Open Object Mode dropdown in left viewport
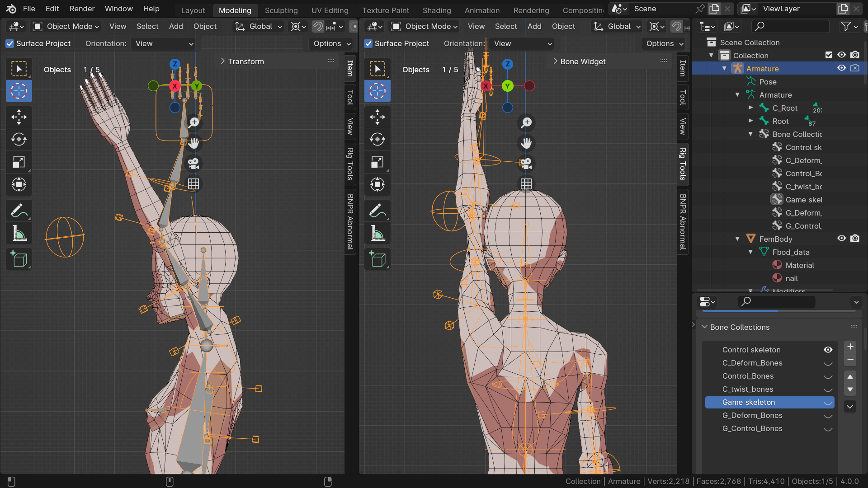 click(x=66, y=27)
